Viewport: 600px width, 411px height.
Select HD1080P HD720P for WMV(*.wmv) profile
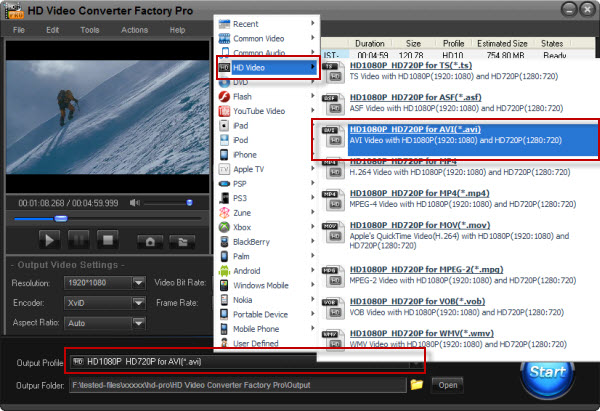click(x=422, y=334)
